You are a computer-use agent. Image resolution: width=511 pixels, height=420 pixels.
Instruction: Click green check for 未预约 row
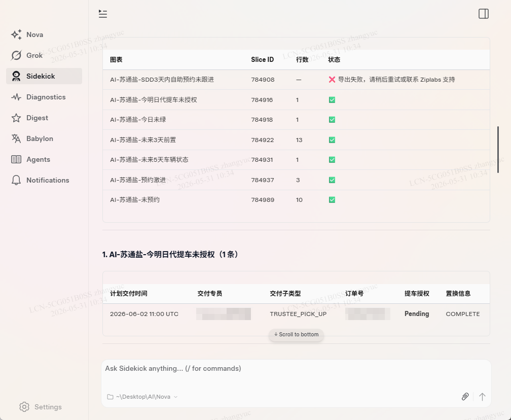click(332, 200)
